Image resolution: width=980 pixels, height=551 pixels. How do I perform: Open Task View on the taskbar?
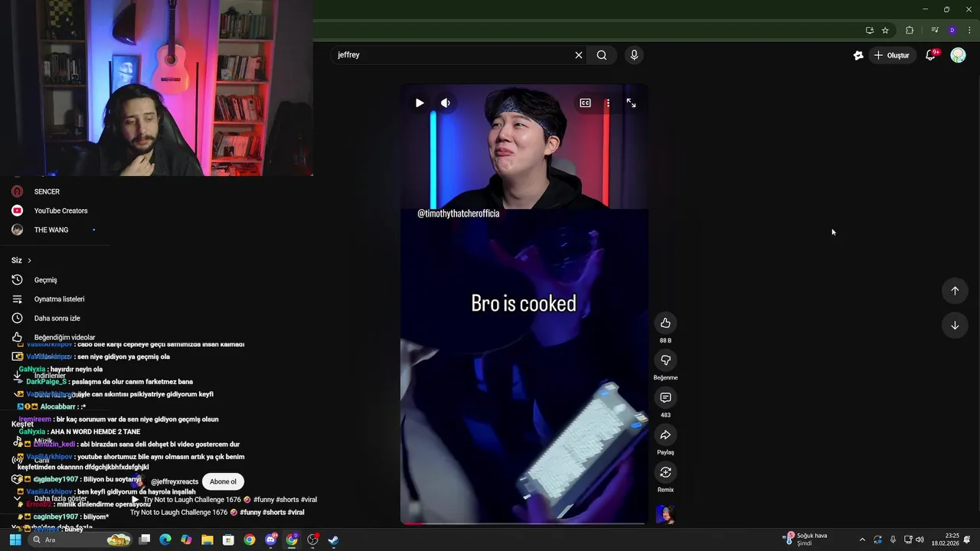tap(144, 540)
